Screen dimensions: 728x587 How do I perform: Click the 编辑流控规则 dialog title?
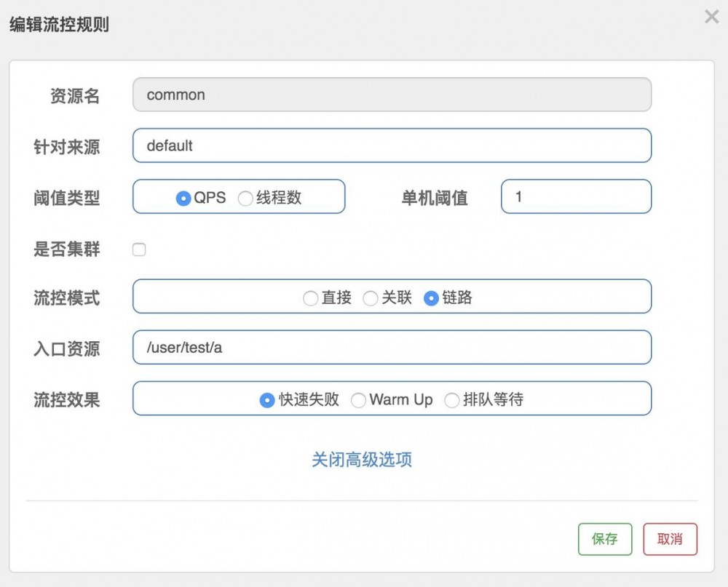coord(58,24)
